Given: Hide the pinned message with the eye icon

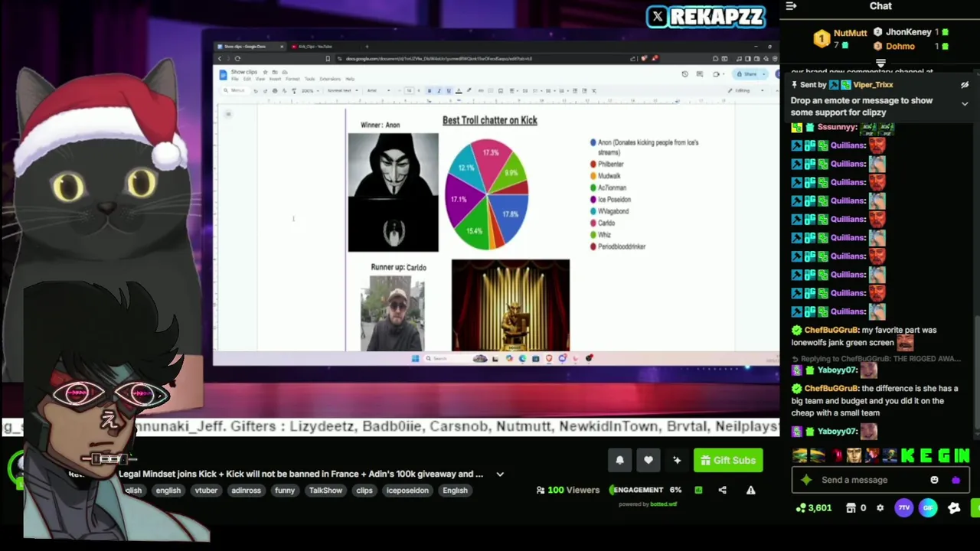Looking at the screenshot, I should click(965, 85).
